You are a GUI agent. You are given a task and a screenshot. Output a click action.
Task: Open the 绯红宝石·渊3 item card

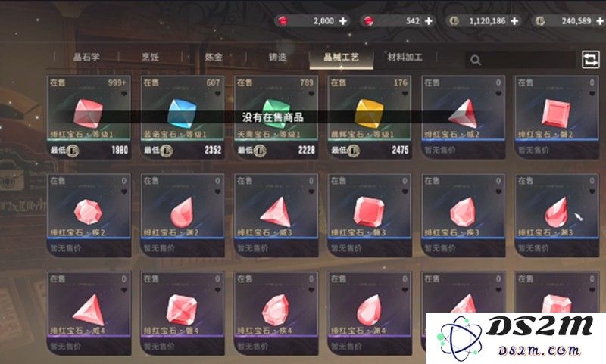557,215
